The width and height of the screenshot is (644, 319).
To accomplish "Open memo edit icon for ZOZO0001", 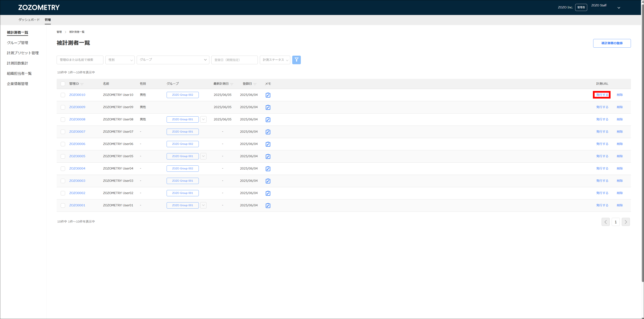I will [268, 205].
